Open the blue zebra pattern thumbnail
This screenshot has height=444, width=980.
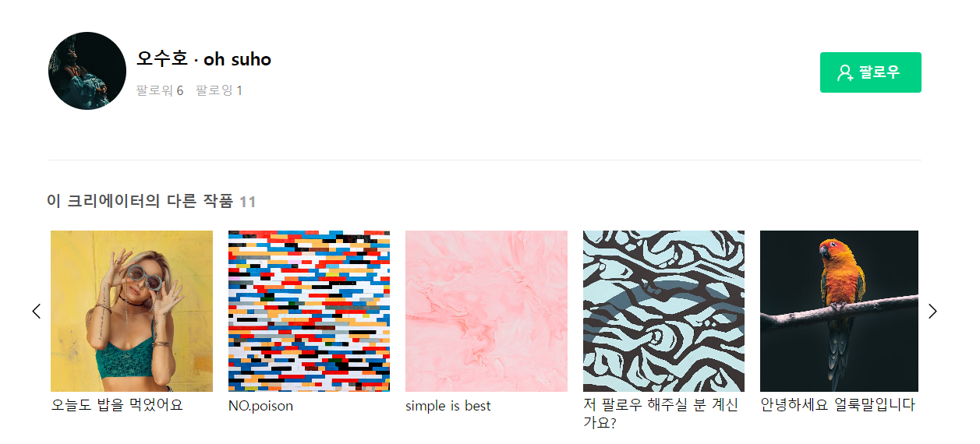click(663, 311)
